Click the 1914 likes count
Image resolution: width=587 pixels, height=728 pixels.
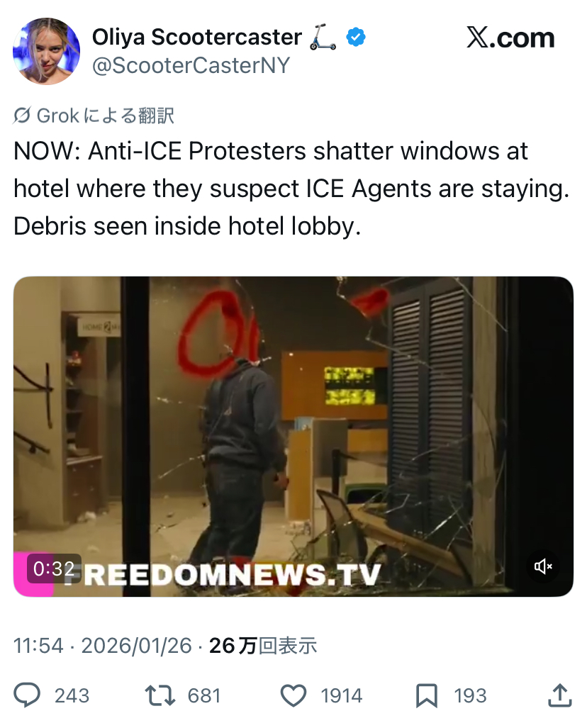coord(341,695)
